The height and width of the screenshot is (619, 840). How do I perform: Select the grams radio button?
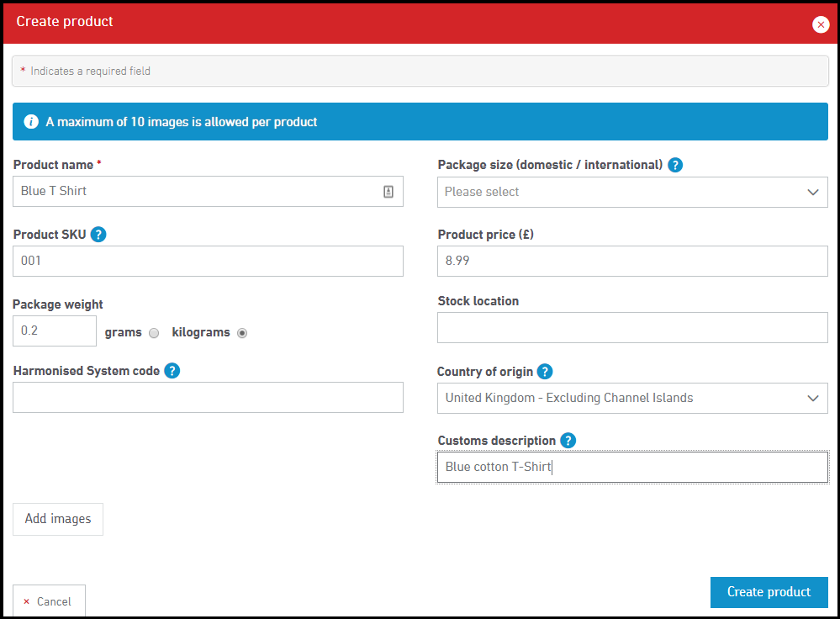pos(154,333)
